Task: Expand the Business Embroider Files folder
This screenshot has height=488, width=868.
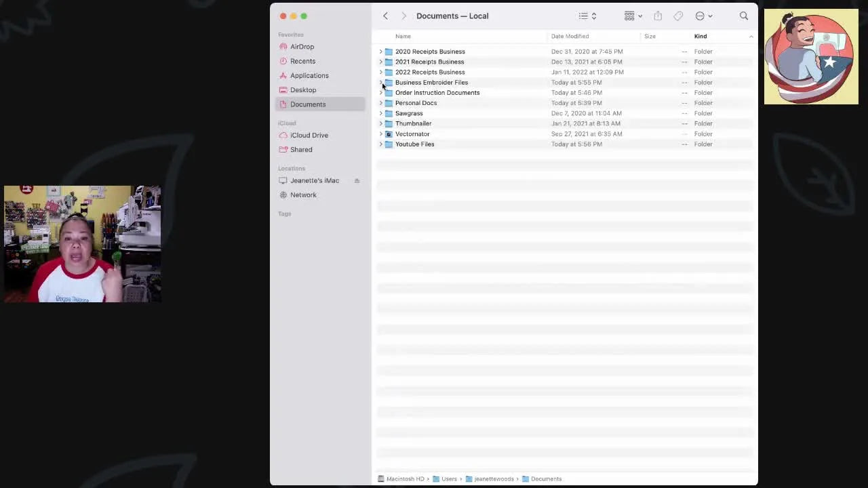Action: (x=380, y=82)
